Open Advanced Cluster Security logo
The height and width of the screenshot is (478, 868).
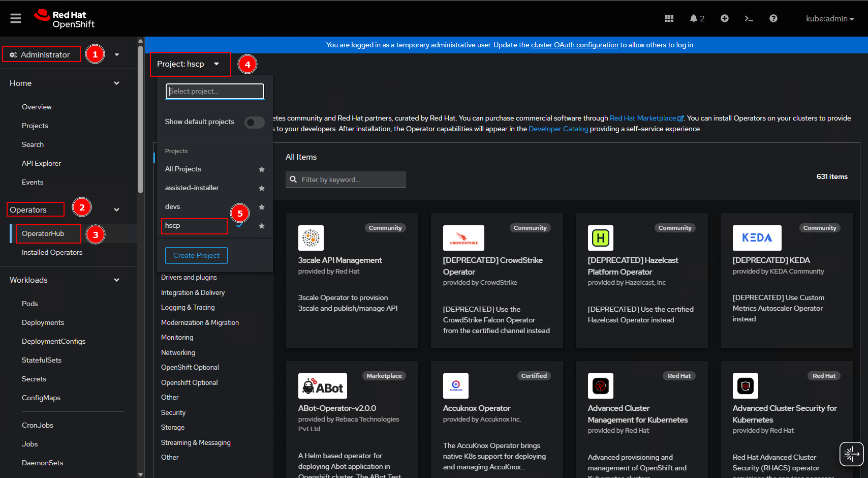pos(746,386)
